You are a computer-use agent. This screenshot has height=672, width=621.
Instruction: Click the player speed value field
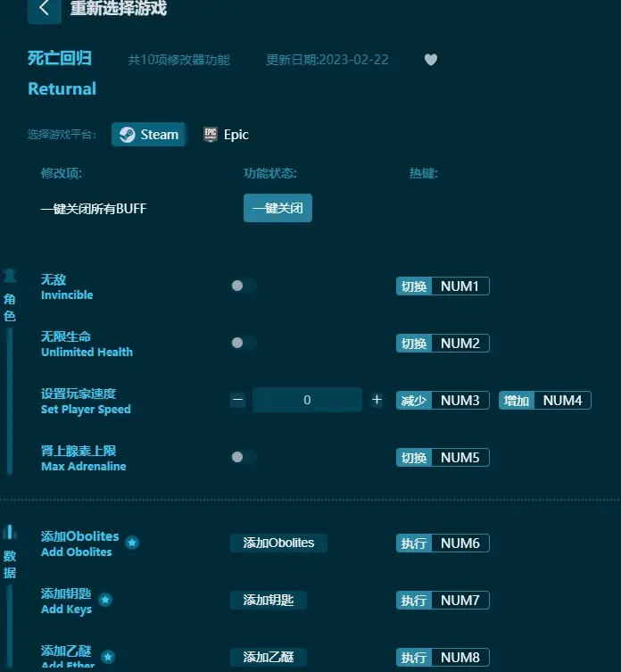[x=307, y=400]
